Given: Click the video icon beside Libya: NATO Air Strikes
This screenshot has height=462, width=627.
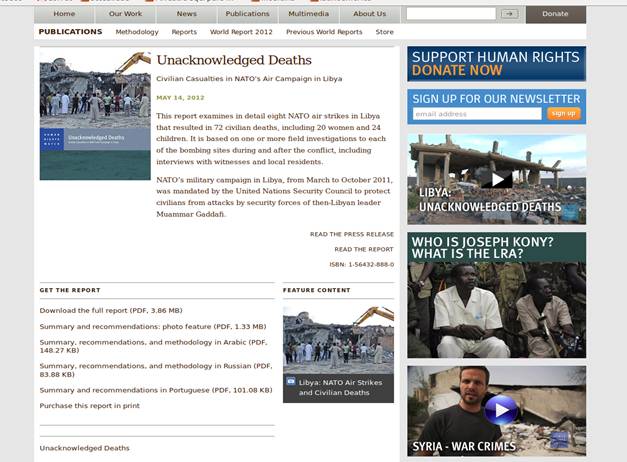Looking at the screenshot, I should click(291, 382).
